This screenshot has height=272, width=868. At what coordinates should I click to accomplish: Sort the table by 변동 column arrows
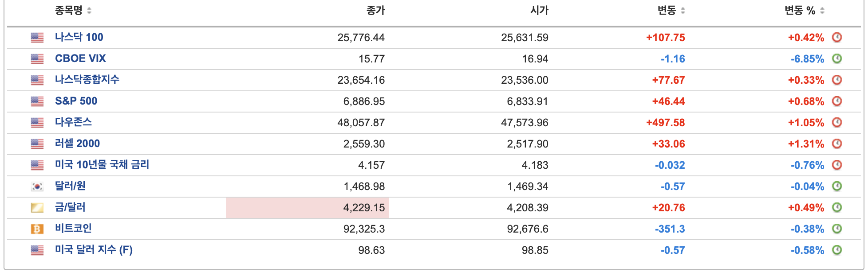(x=683, y=11)
